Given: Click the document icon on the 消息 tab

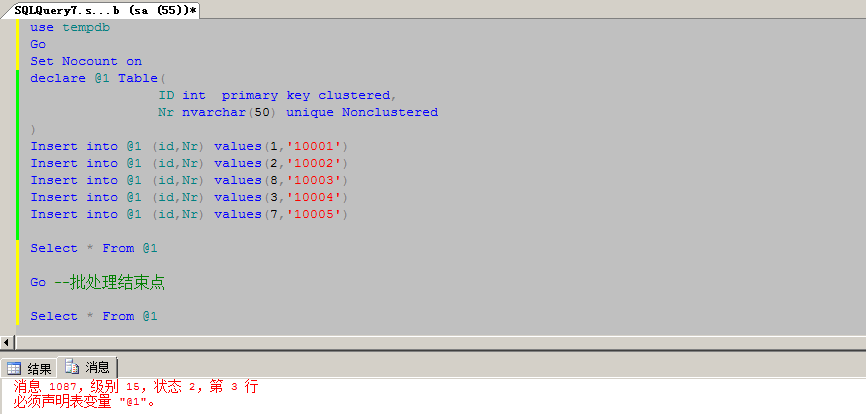Looking at the screenshot, I should (x=72, y=367).
